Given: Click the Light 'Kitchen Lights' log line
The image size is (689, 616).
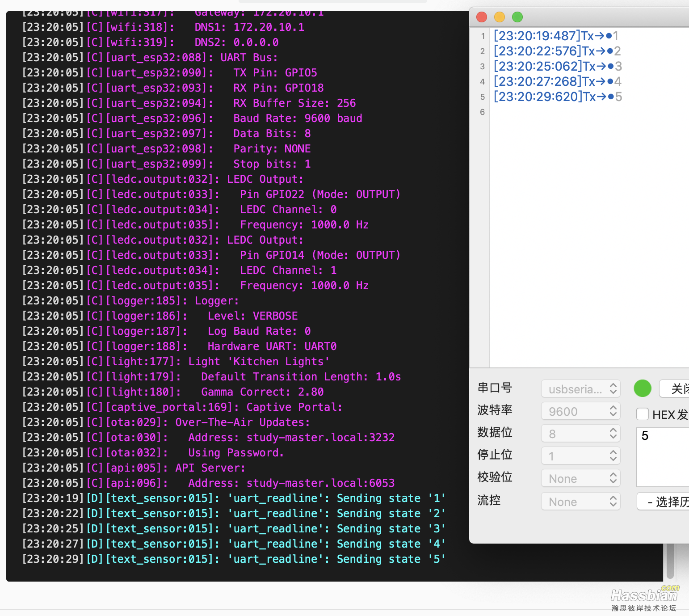Looking at the screenshot, I should point(176,361).
